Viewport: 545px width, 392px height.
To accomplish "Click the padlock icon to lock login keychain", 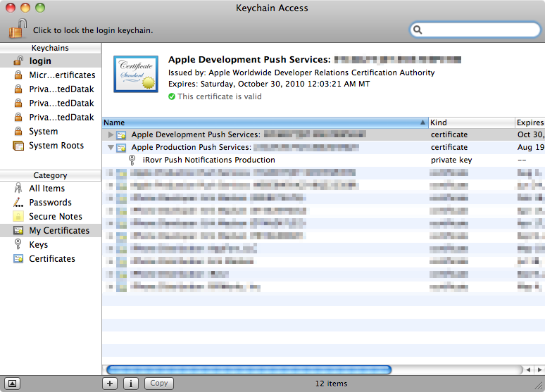I will (x=18, y=29).
